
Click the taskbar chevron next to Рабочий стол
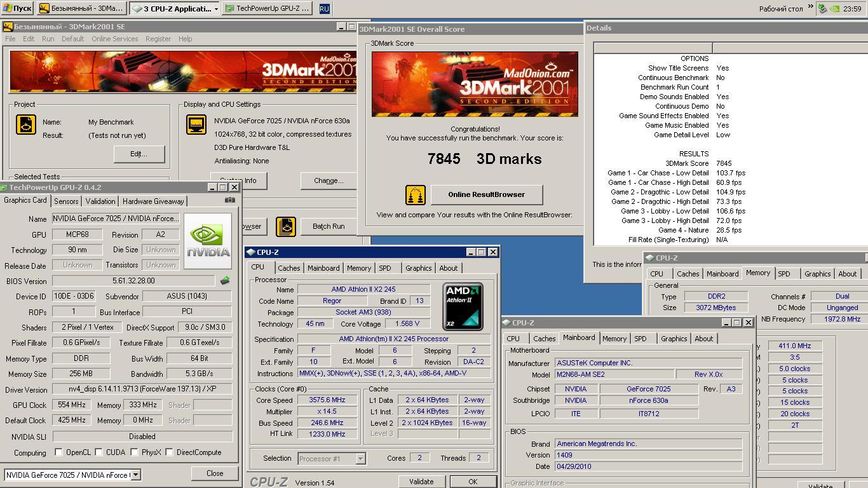point(810,8)
